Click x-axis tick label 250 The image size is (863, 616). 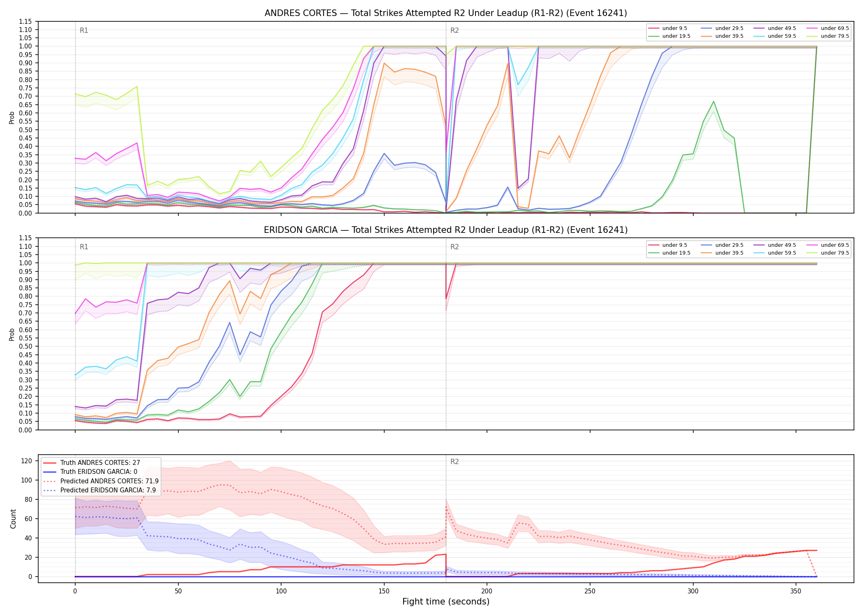[590, 591]
